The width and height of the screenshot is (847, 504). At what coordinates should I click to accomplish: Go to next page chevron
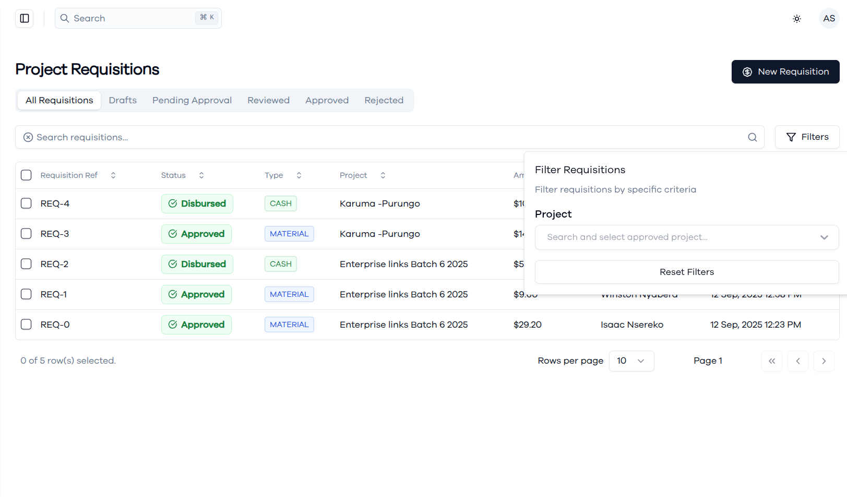pos(824,361)
